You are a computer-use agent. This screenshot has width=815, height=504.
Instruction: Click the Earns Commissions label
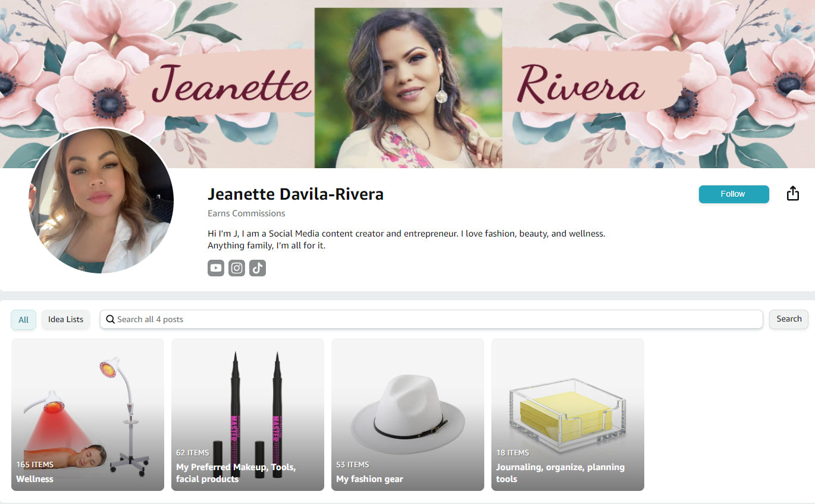246,213
